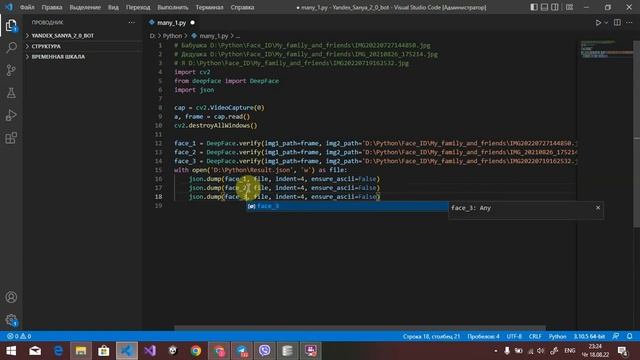Switch to Visual Studio purple icon
The image size is (640, 360).
[x=150, y=351]
